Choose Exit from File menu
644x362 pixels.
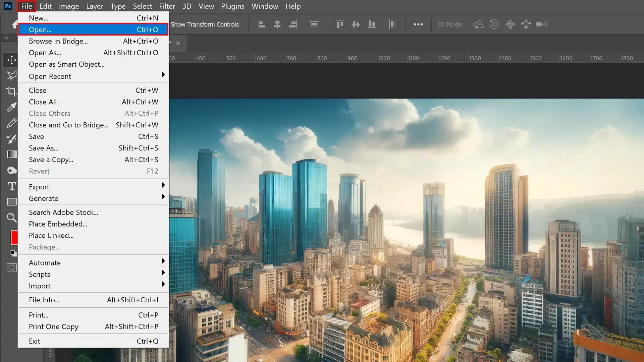click(93, 341)
